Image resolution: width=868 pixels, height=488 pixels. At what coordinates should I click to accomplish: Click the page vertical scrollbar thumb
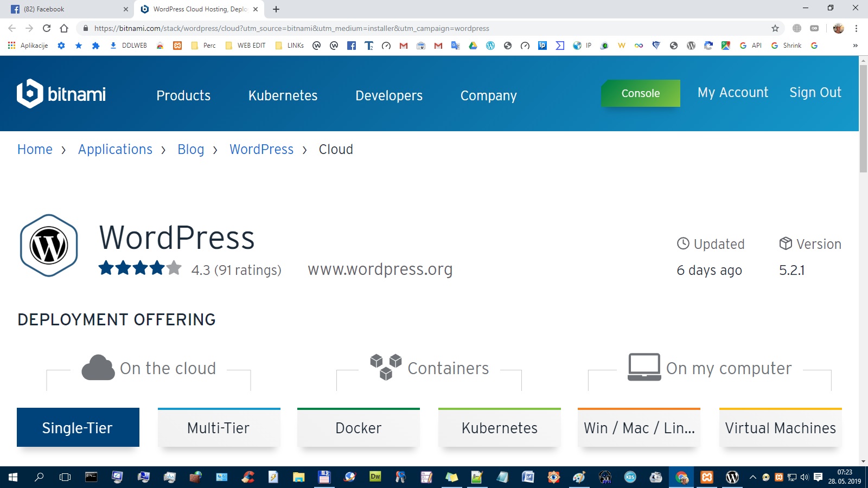coord(863,118)
